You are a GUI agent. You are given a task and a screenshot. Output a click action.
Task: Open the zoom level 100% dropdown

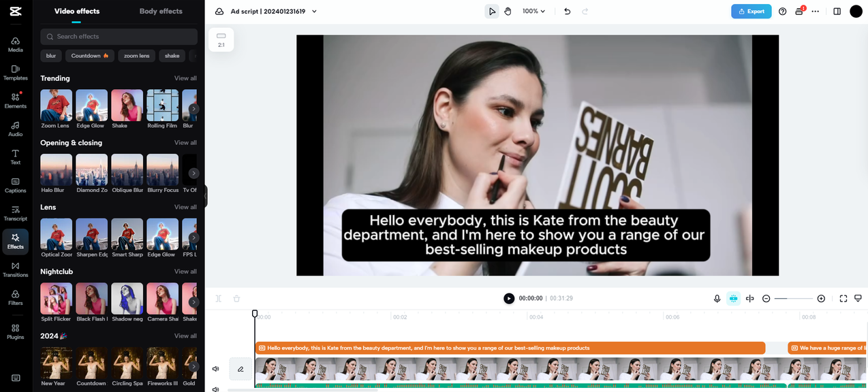click(x=534, y=12)
